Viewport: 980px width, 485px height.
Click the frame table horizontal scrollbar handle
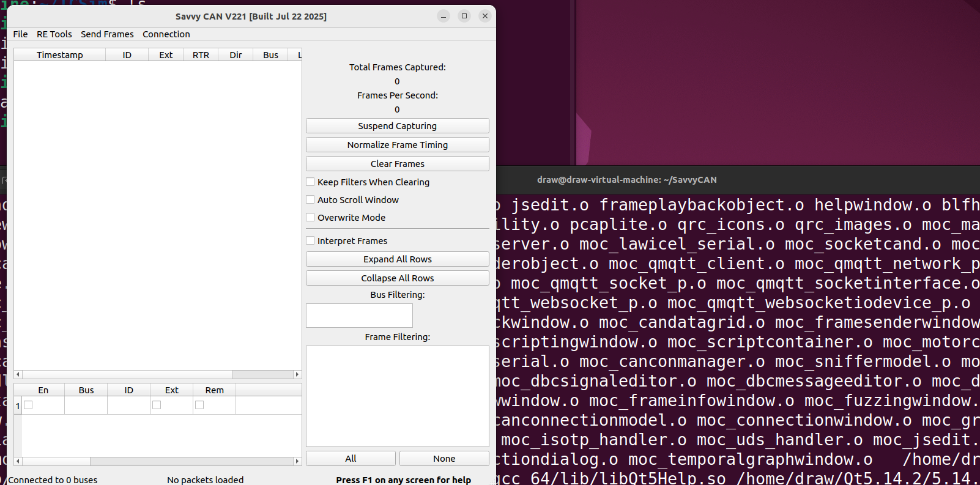[127, 374]
